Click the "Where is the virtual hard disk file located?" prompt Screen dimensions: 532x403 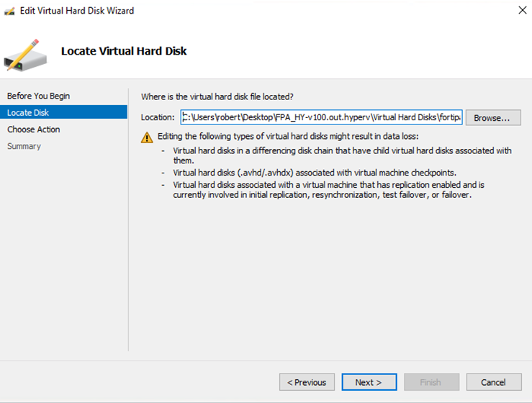coord(217,96)
